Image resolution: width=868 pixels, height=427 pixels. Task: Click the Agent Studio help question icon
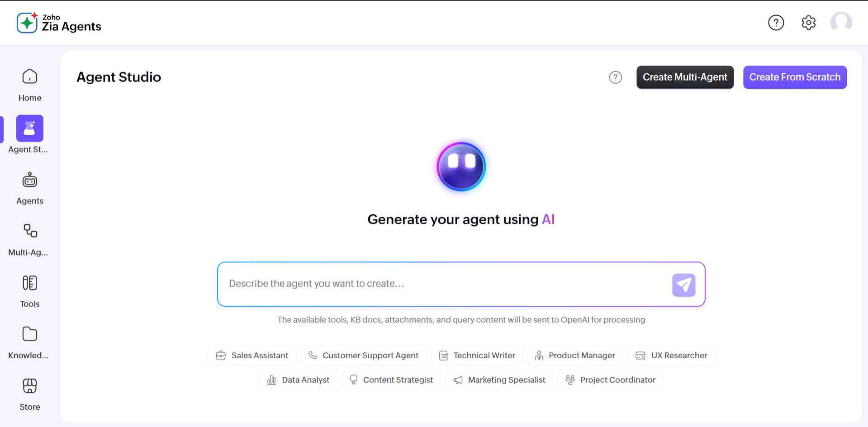(x=616, y=77)
